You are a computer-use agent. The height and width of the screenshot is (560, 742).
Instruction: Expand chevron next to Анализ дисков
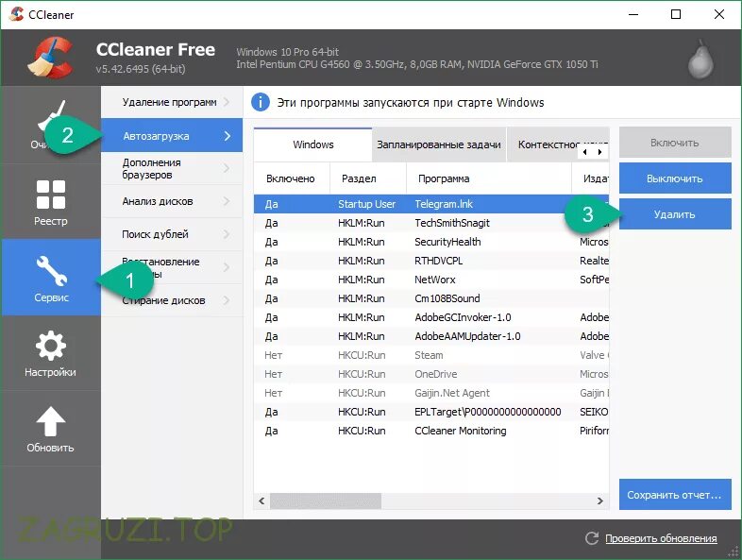coord(227,201)
